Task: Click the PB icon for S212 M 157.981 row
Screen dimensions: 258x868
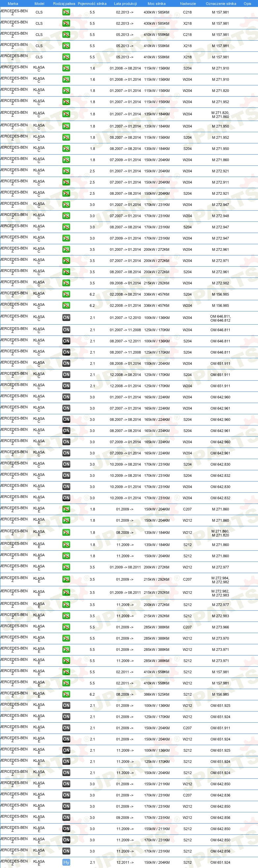Action: [x=66, y=672]
